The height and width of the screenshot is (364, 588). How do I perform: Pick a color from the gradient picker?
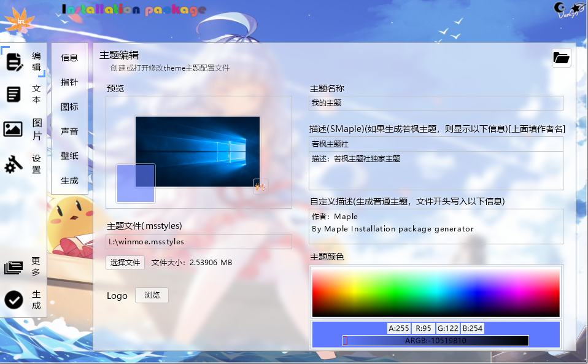(x=436, y=292)
